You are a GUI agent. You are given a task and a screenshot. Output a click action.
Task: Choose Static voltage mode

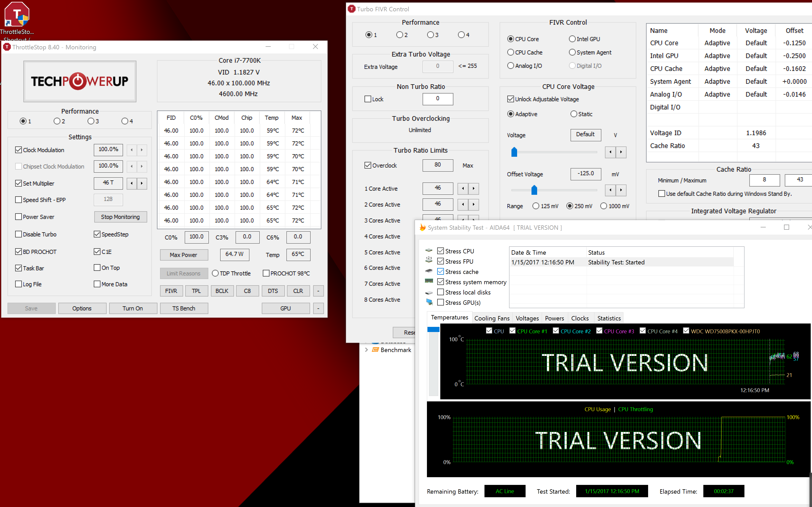(574, 114)
